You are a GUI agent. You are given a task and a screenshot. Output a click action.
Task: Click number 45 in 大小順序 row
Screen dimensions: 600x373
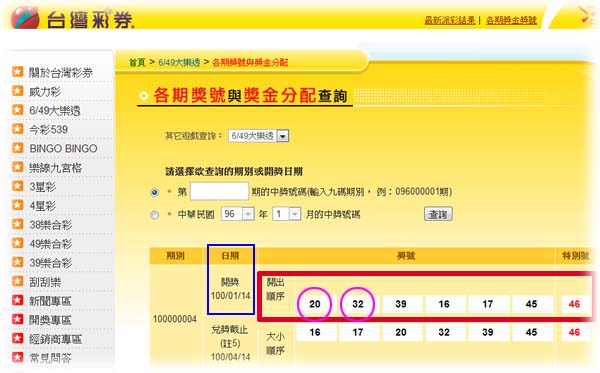tap(531, 332)
